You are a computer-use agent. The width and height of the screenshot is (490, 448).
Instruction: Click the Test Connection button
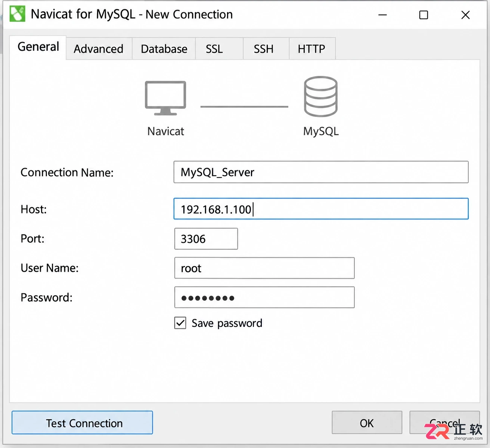point(82,423)
